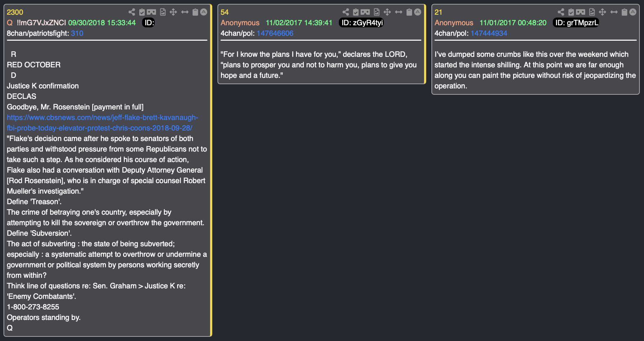Click 'Goodbye, Mr. Rosenstein [payment in full]' line
The height and width of the screenshot is (341, 644).
75,107
